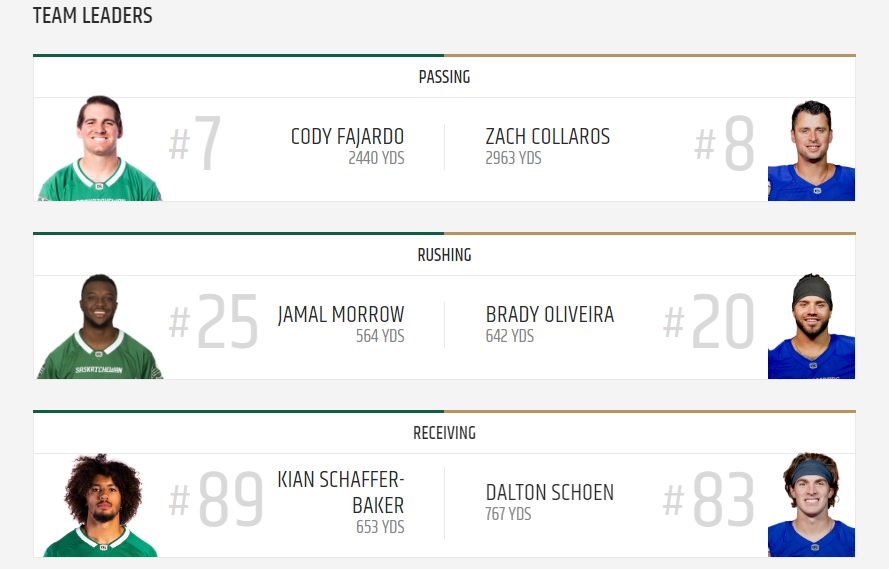Click the Rushing category header
Screen dimensions: 889x569
(x=444, y=255)
